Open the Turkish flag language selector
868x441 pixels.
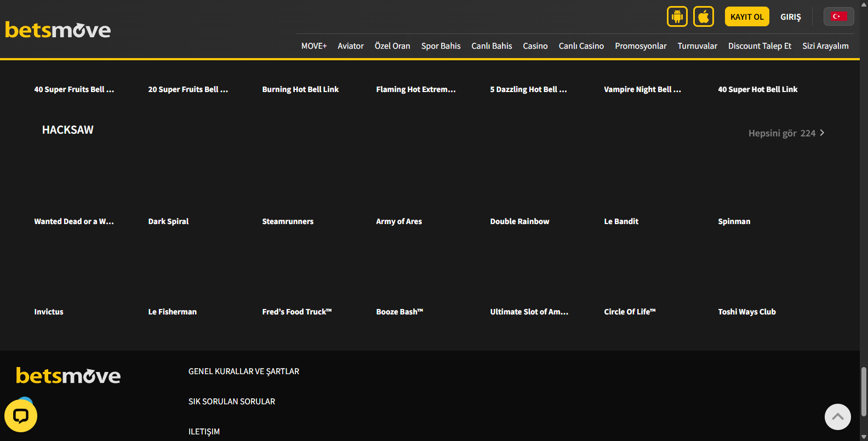pyautogui.click(x=838, y=16)
